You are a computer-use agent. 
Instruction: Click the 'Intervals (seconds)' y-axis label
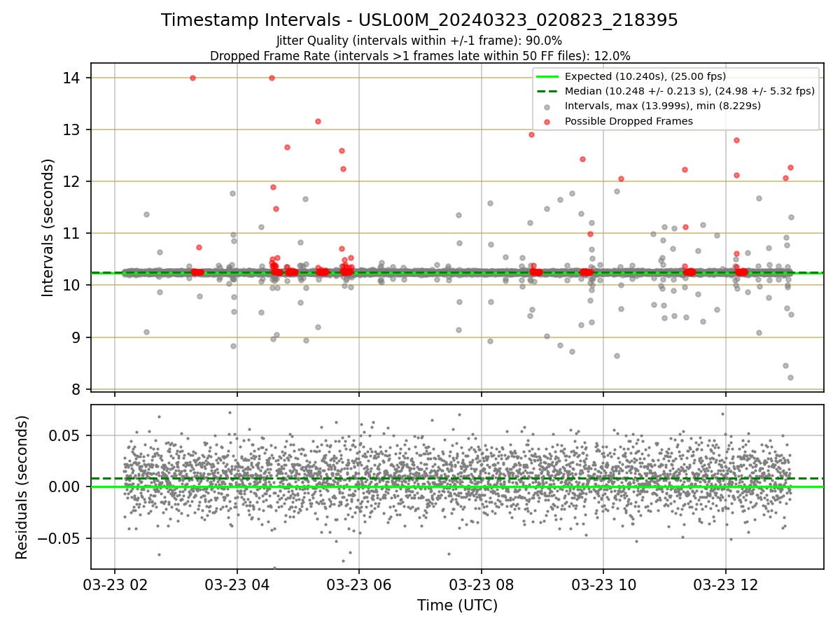[x=48, y=227]
